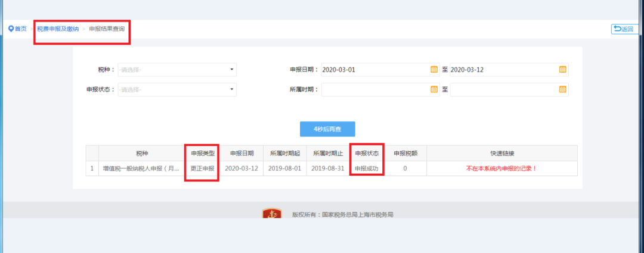Image resolution: width=644 pixels, height=253 pixels.
Task: Click the red 不在本系统内申报的记录 text
Action: click(x=501, y=168)
